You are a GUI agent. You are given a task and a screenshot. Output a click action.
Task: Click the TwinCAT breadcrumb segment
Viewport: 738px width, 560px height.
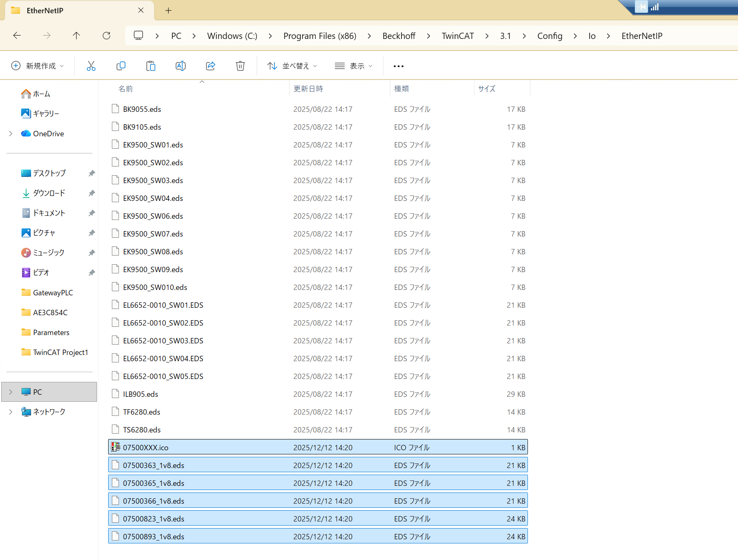tap(457, 36)
